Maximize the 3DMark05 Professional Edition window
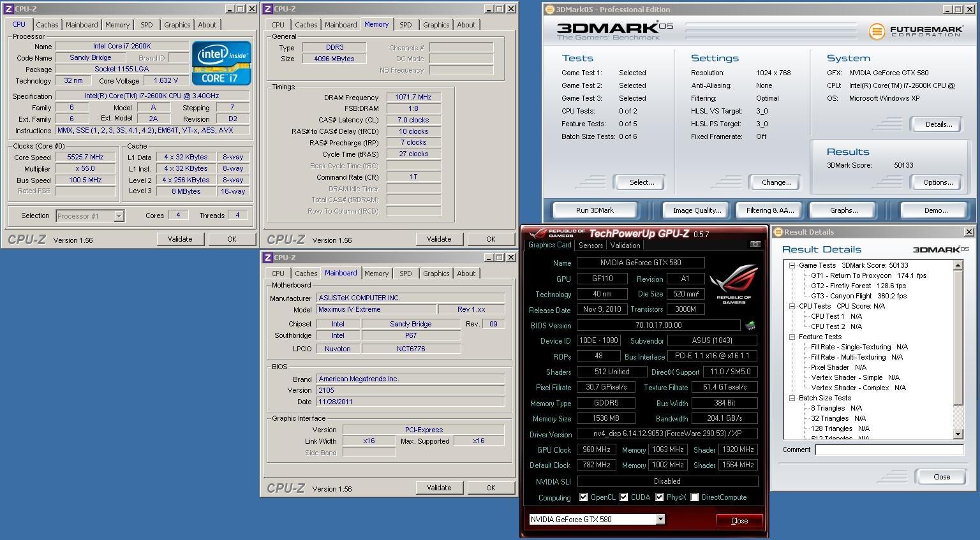Screen dimensions: 980x540 pyautogui.click(x=959, y=10)
